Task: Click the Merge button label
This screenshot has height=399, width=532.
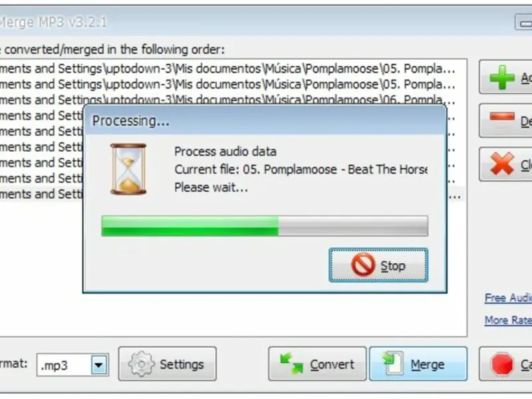Action: [428, 364]
